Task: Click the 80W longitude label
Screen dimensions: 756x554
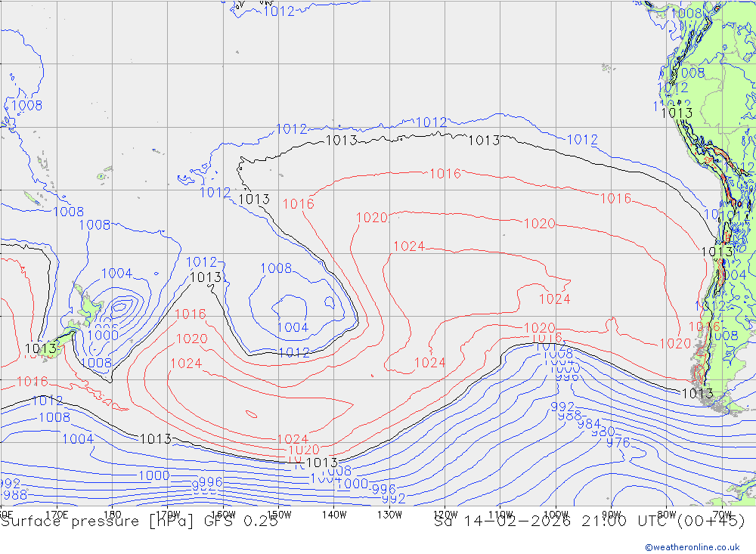Action: tap(667, 515)
